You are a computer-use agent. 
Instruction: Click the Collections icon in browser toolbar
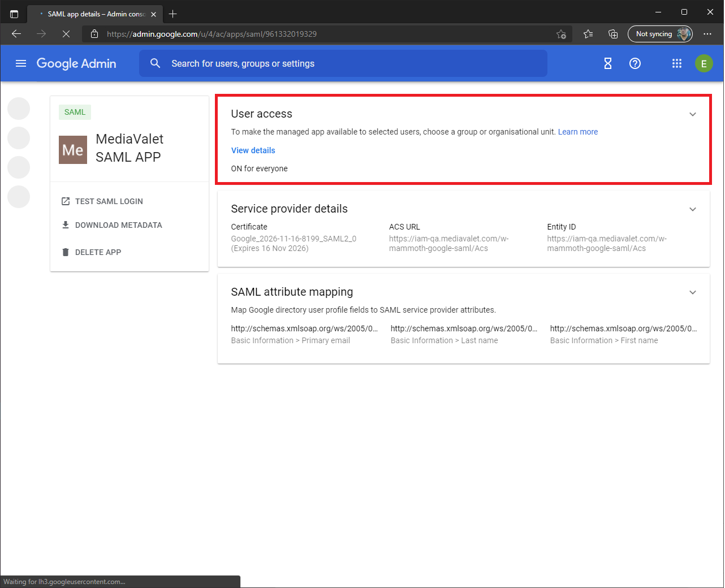(613, 34)
